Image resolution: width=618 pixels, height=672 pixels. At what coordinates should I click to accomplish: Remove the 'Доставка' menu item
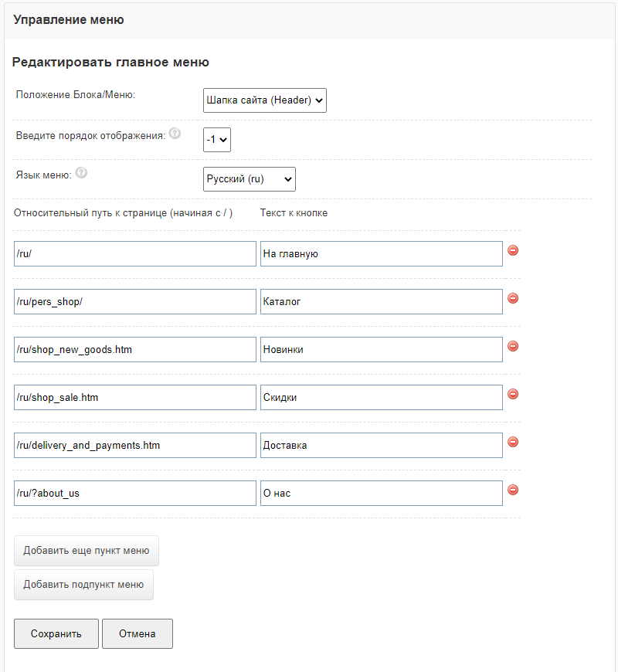click(x=512, y=442)
